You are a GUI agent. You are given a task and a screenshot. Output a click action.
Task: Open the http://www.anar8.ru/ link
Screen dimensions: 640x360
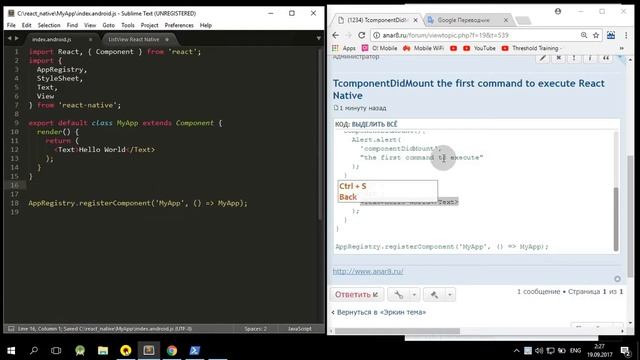coord(368,271)
